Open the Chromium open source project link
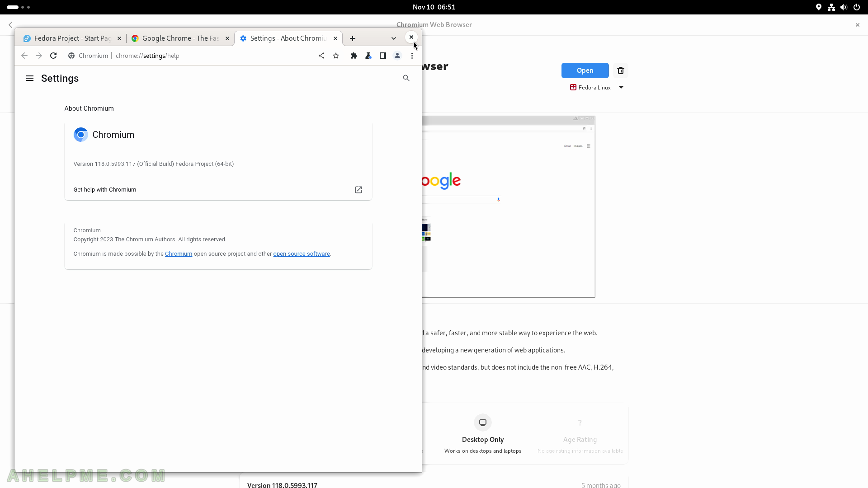 [x=179, y=254]
